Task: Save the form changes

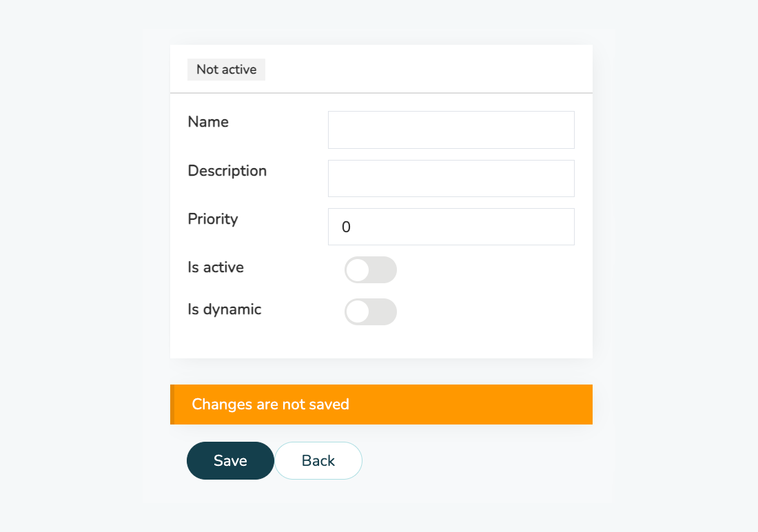Action: 231,460
